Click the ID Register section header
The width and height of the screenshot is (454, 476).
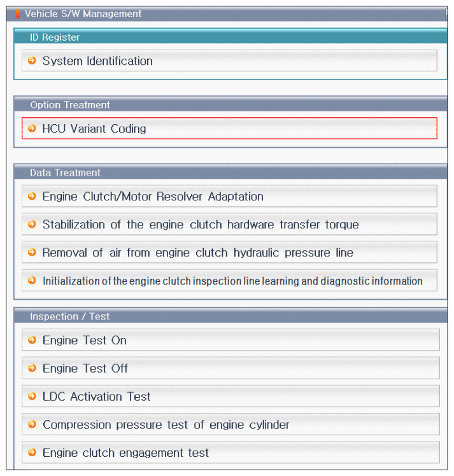pos(231,37)
